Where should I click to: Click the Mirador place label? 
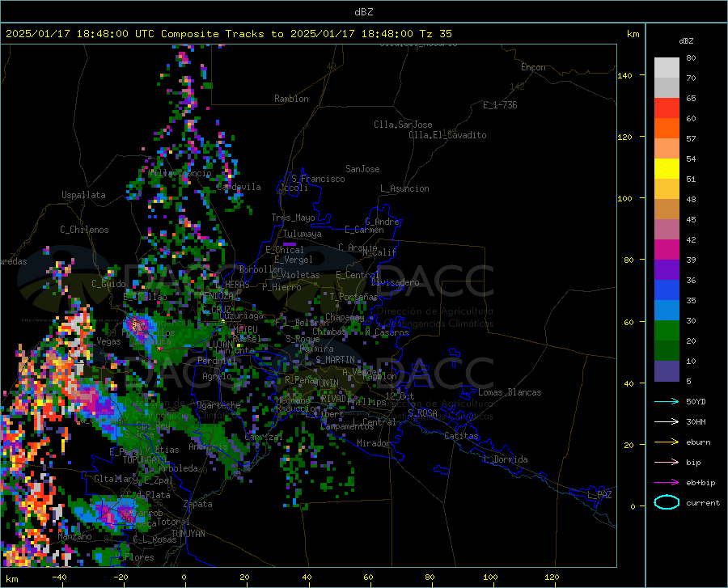point(374,443)
